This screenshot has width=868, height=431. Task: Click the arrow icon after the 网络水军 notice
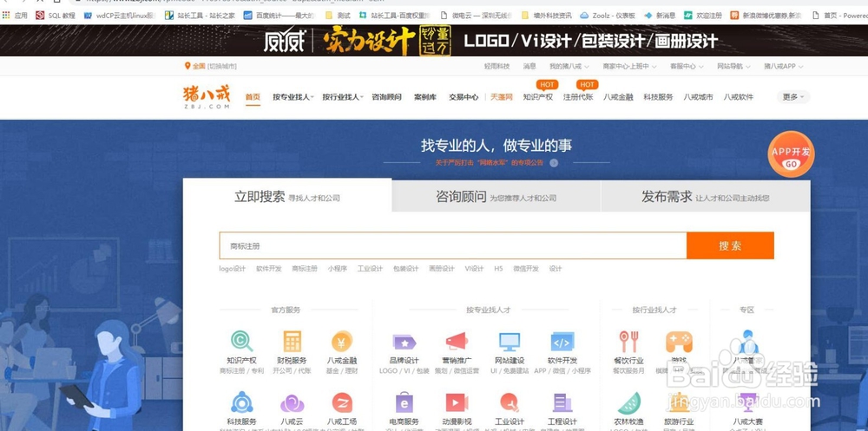[554, 163]
